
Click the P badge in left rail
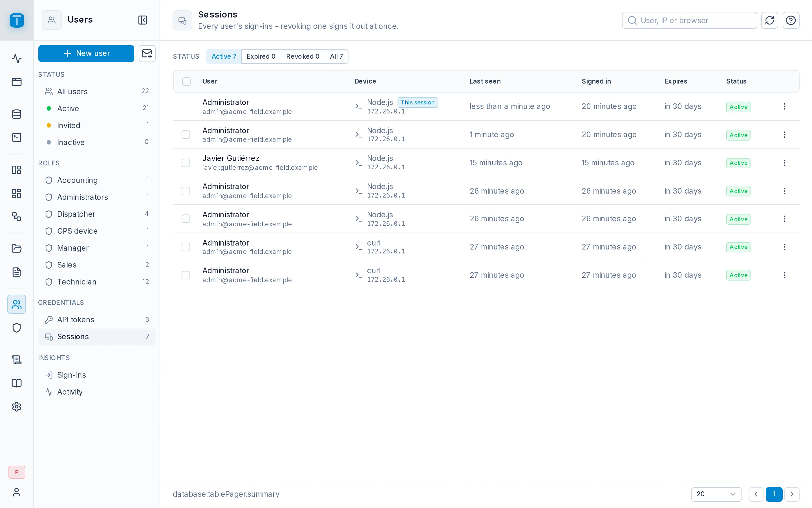click(17, 472)
